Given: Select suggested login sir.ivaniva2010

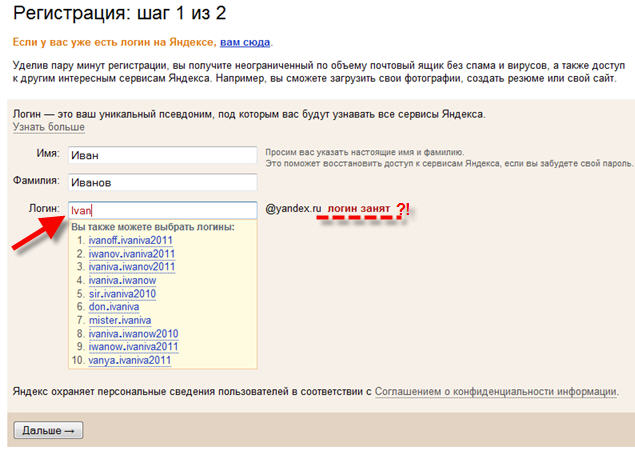Looking at the screenshot, I should click(x=123, y=294).
